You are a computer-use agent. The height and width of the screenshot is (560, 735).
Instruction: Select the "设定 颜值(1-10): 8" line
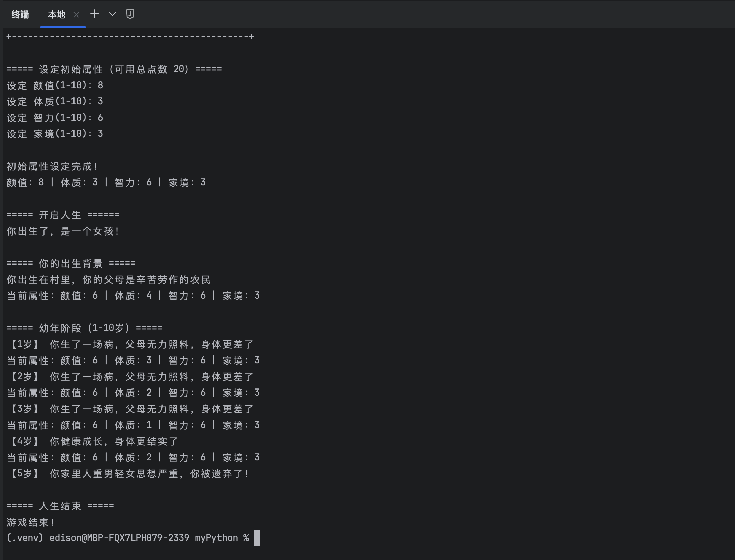pyautogui.click(x=55, y=85)
